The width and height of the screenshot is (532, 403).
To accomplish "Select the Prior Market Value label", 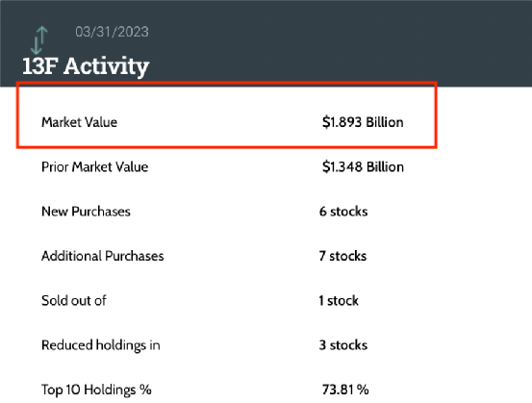I will pyautogui.click(x=94, y=167).
